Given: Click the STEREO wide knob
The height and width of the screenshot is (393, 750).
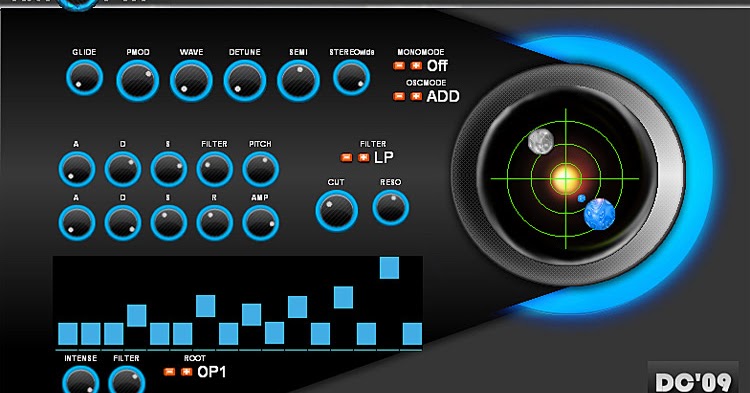Looking at the screenshot, I should 352,77.
